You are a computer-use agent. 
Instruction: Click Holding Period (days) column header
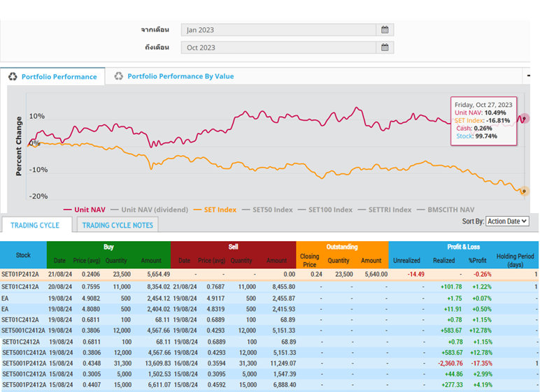pyautogui.click(x=515, y=260)
